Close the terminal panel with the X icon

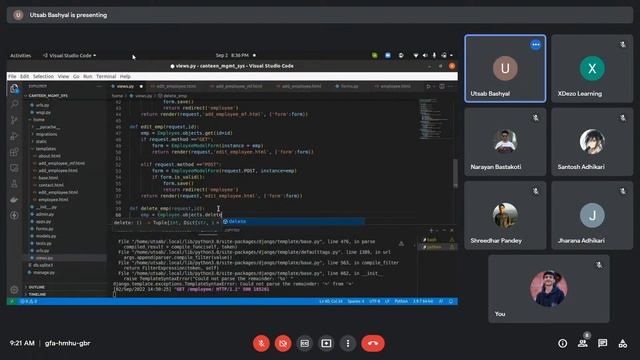click(x=451, y=230)
